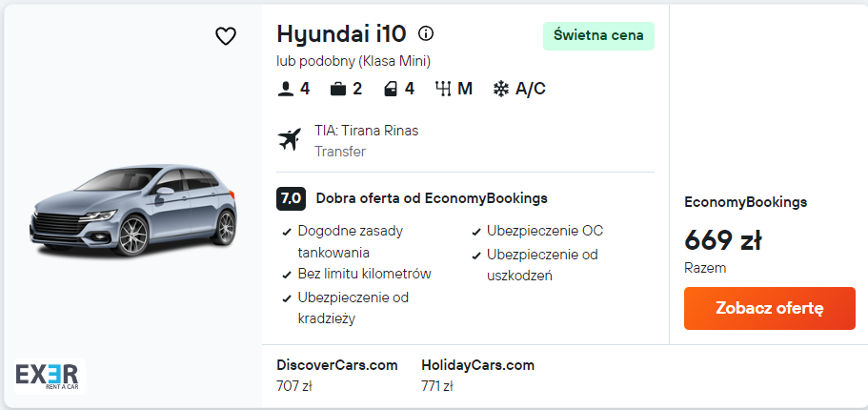Viewport: 868px width, 410px height.
Task: Click the luggage bag icon
Action: [337, 89]
